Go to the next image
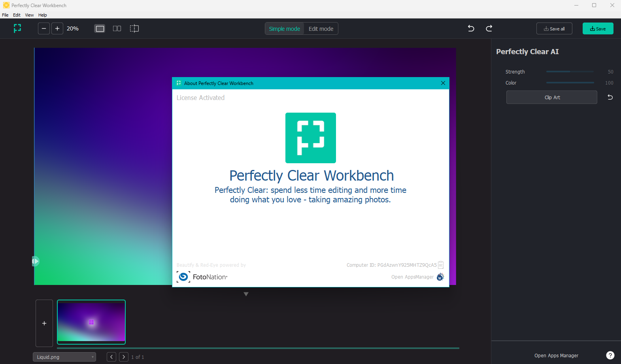 pos(124,357)
